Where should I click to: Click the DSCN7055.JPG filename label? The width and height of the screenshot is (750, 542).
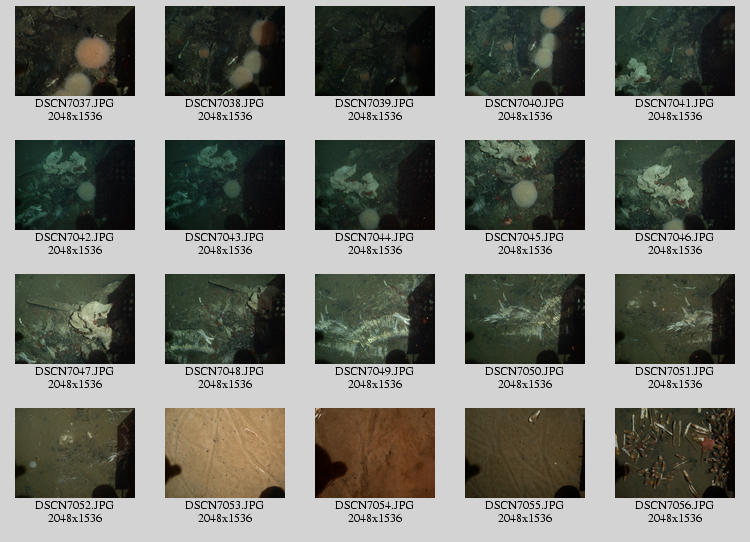click(525, 505)
